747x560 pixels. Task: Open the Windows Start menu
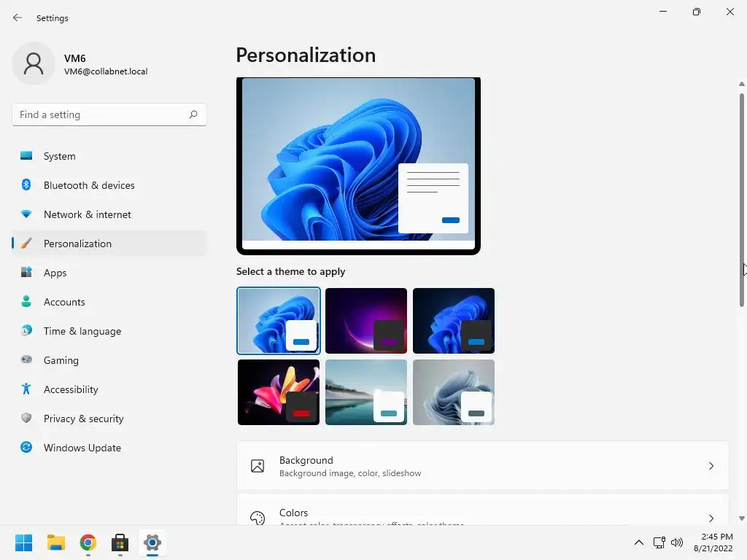[x=23, y=542]
